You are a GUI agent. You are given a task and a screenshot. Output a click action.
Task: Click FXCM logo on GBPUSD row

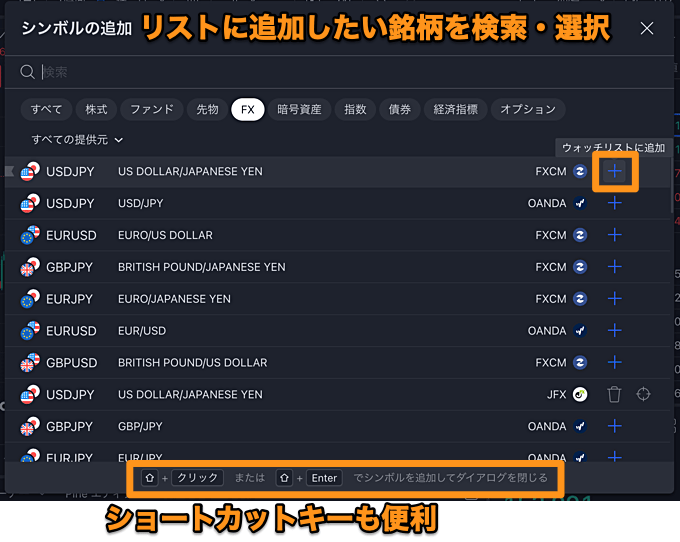pyautogui.click(x=580, y=362)
